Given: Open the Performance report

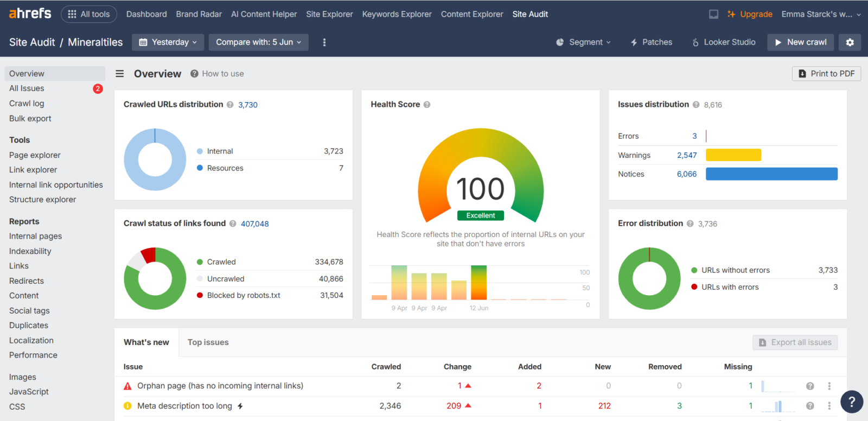Looking at the screenshot, I should click(x=33, y=355).
